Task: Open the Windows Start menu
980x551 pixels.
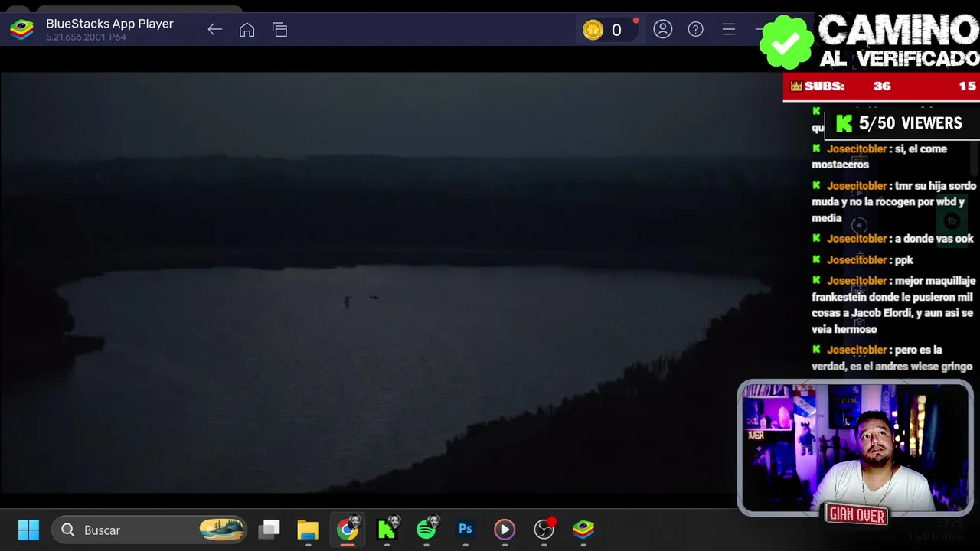Action: (28, 530)
